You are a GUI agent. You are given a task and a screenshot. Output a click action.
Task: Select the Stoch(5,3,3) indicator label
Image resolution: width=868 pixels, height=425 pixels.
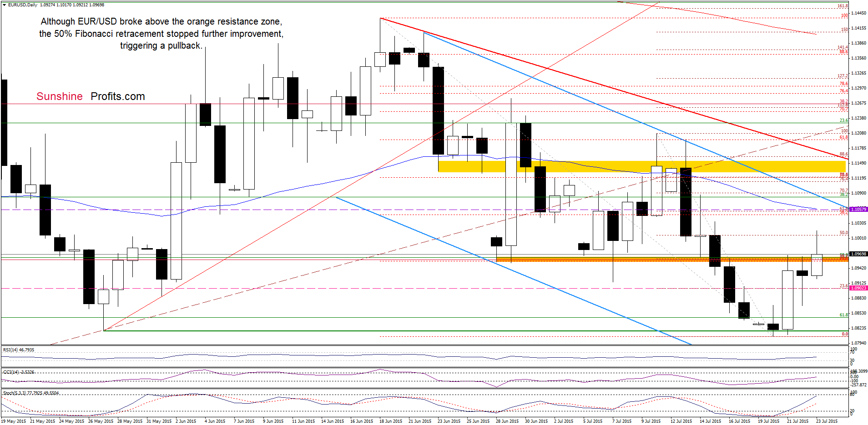[31, 393]
